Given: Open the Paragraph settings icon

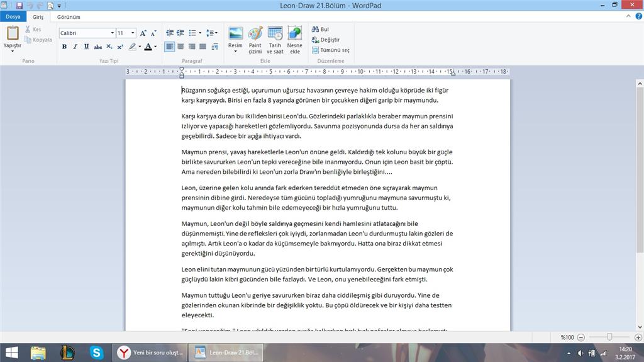Looking at the screenshot, I should [x=214, y=47].
